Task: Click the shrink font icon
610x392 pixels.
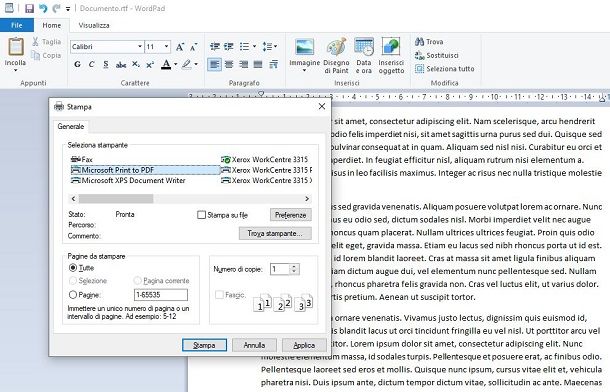Action: 193,47
